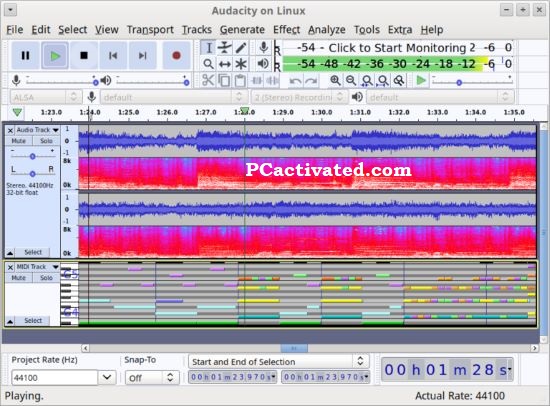Copy selection with the Copy icon

click(x=224, y=81)
